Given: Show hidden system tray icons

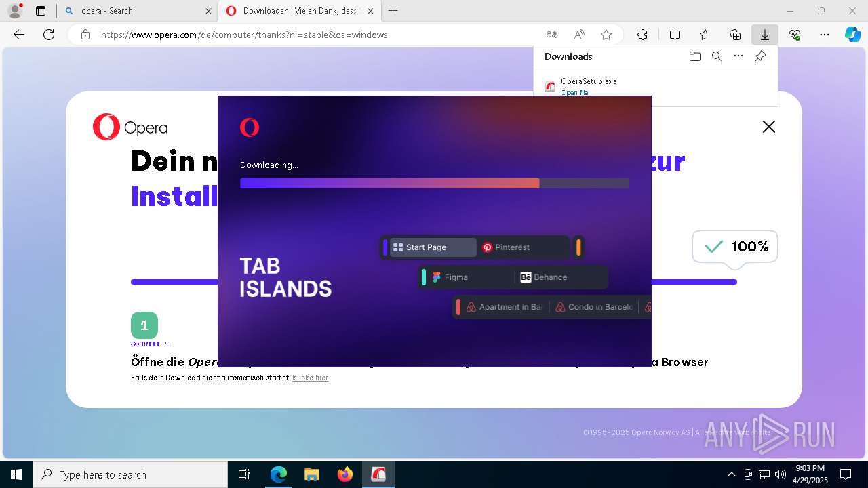Looking at the screenshot, I should point(731,474).
